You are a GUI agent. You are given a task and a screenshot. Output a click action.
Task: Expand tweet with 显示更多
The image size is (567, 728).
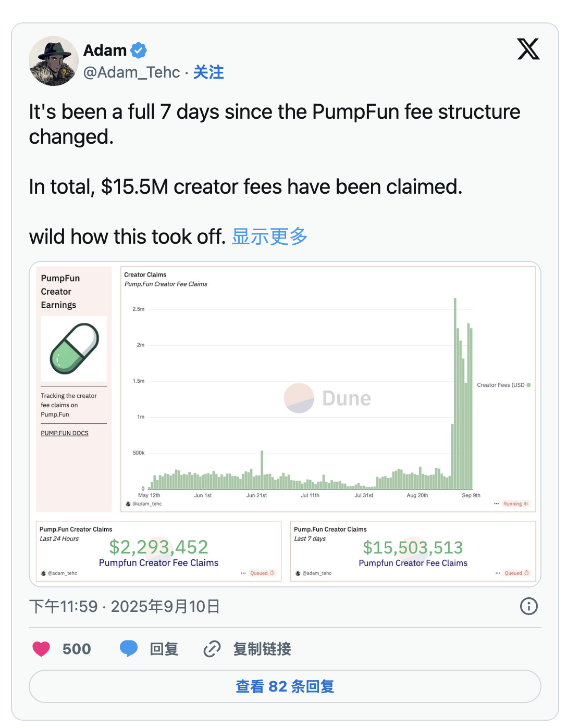click(x=269, y=236)
